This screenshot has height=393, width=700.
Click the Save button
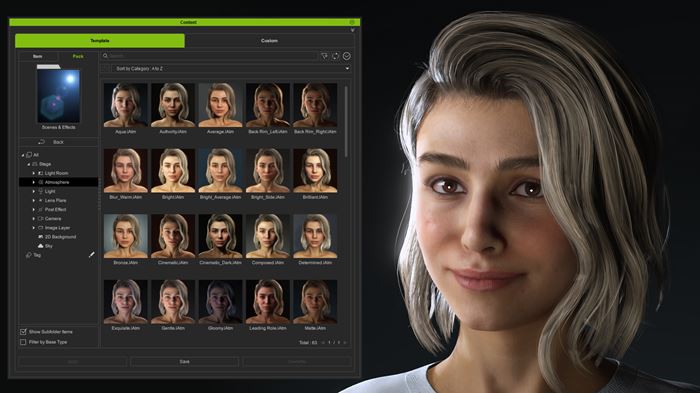coord(184,361)
